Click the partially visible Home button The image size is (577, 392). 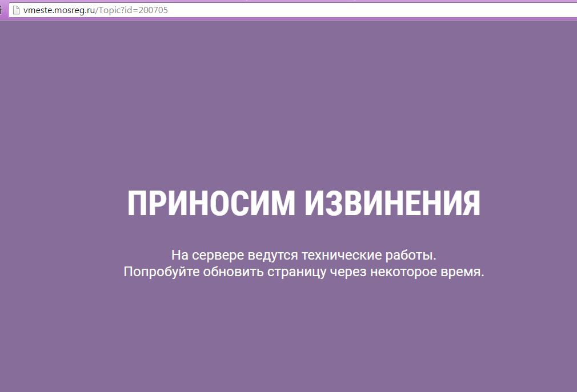[x=2, y=10]
